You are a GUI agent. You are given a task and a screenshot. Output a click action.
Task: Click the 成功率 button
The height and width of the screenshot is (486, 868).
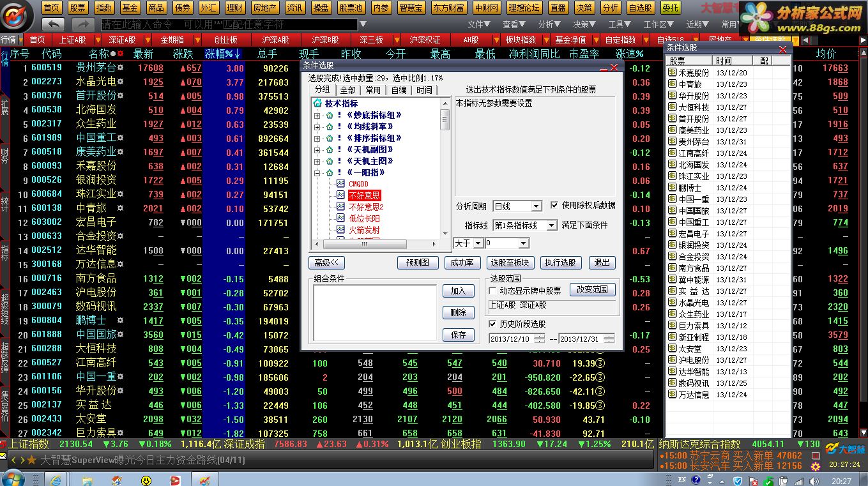pos(462,262)
